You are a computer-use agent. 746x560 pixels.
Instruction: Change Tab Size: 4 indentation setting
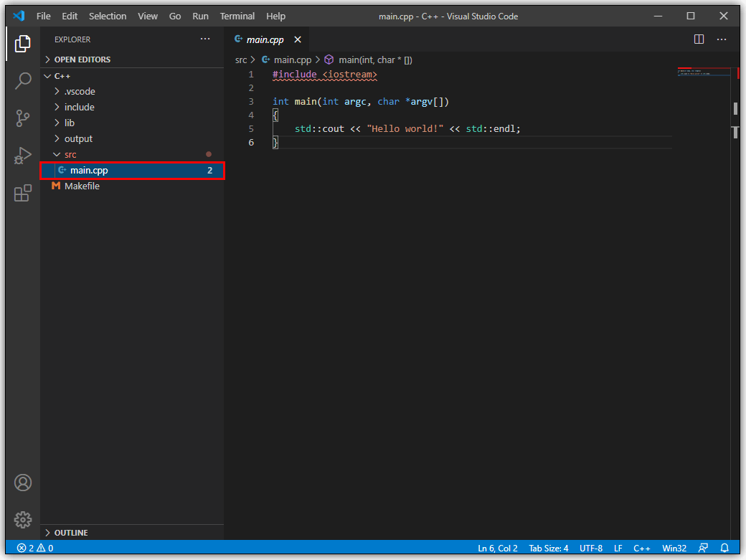549,548
